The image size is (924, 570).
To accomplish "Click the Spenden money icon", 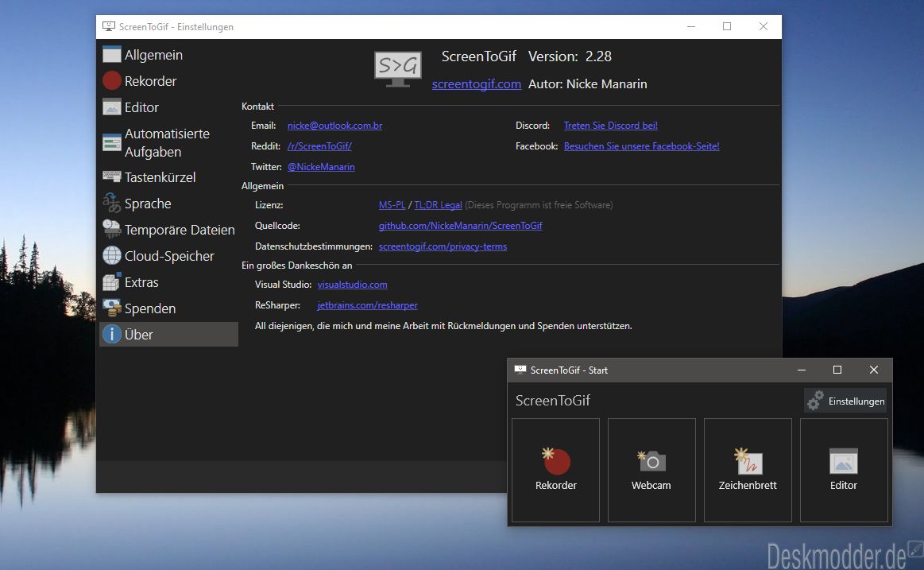I will pos(111,308).
